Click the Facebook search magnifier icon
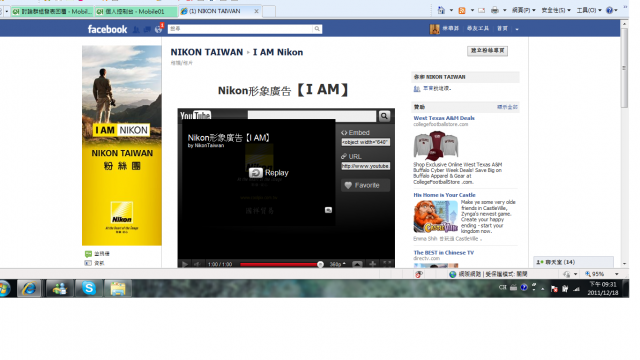 [317, 29]
